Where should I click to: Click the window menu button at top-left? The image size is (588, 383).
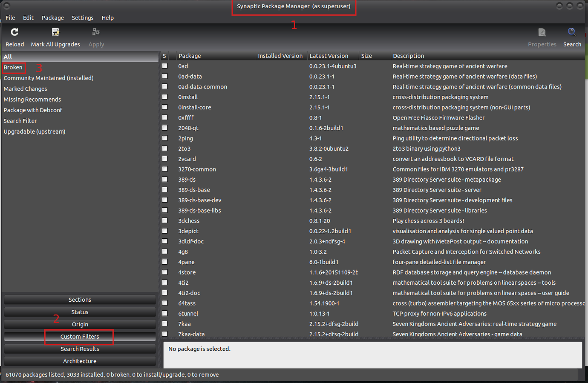pyautogui.click(x=6, y=6)
